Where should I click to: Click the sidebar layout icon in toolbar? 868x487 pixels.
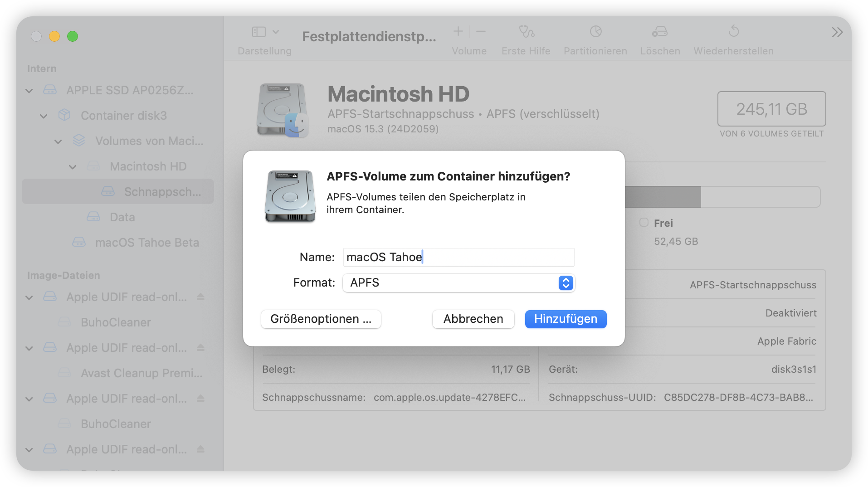tap(258, 32)
